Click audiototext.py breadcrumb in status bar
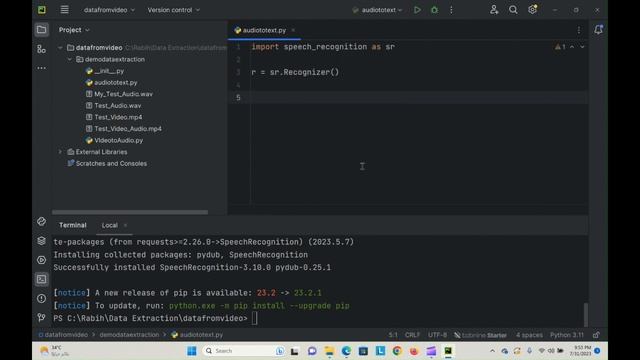640x360 pixels. (x=197, y=335)
